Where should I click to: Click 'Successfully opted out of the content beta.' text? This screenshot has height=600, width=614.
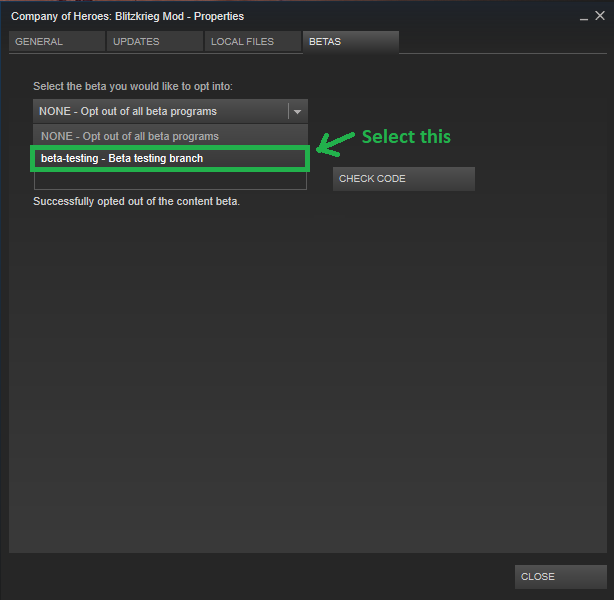coord(136,201)
